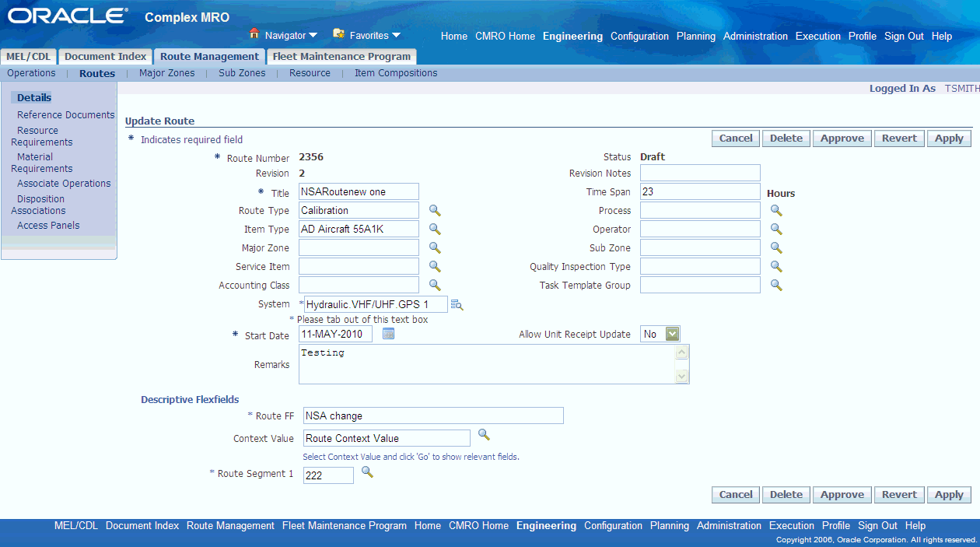Open Material Requirements in the side menu
Viewport: 980px width, 547px height.
42,163
